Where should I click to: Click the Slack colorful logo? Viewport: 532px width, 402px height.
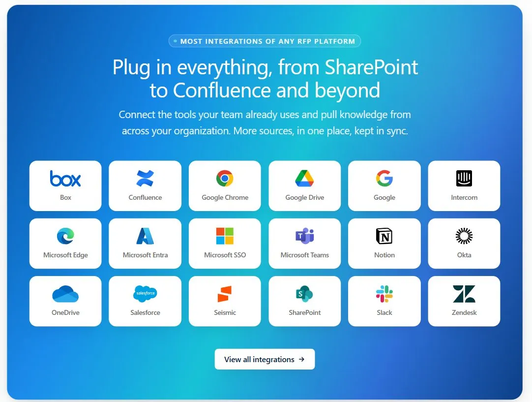point(384,294)
